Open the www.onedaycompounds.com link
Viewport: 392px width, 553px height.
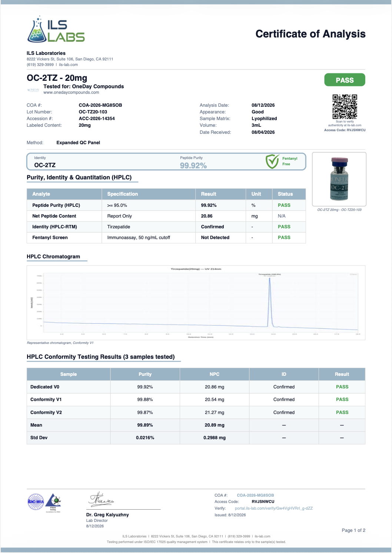[71, 92]
